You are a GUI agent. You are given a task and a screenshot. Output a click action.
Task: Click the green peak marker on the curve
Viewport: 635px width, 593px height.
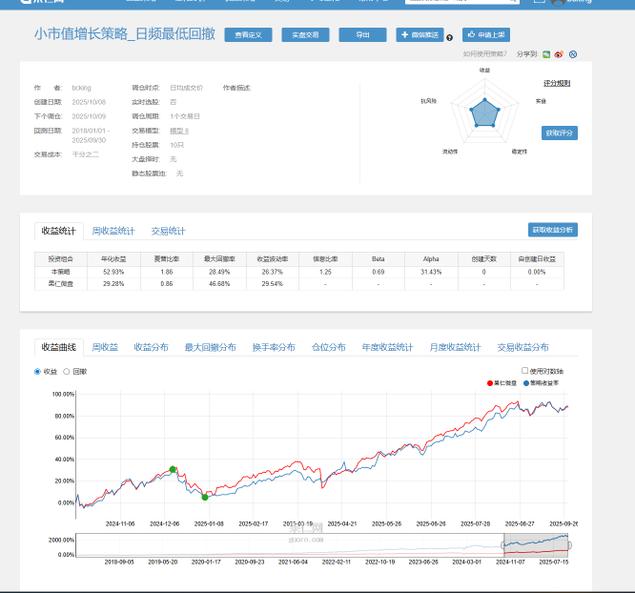(x=173, y=469)
